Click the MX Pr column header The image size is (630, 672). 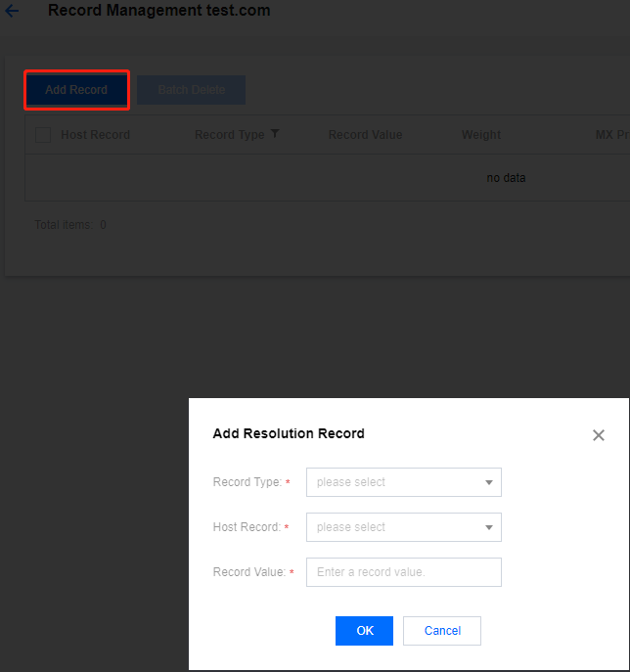(612, 135)
